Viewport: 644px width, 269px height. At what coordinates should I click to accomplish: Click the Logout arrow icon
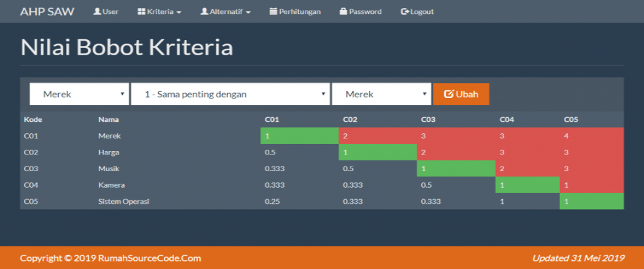coord(405,11)
